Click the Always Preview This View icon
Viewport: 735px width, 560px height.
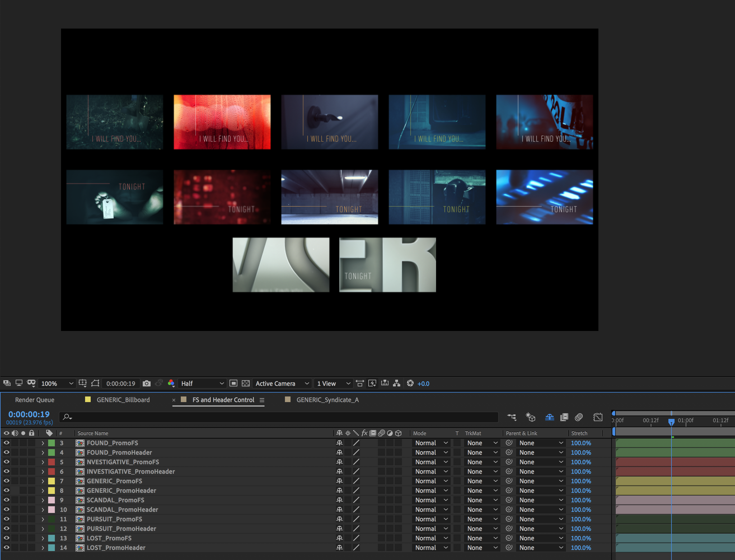[7, 383]
